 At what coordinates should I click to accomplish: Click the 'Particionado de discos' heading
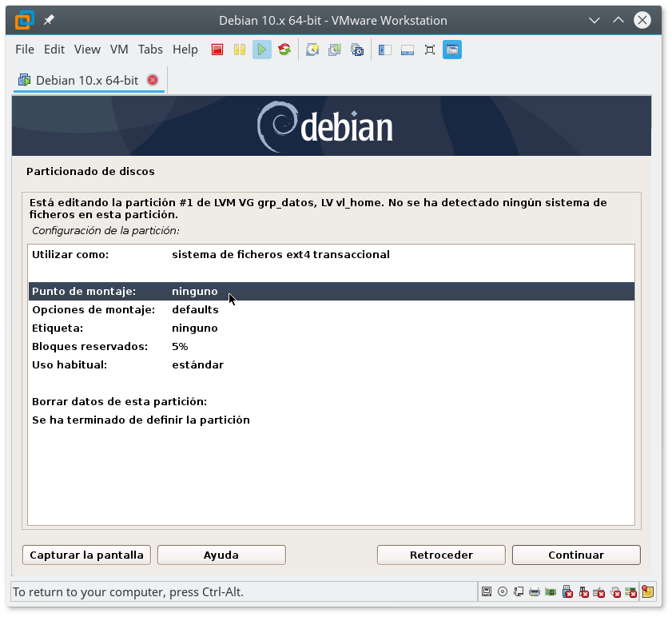coord(90,172)
